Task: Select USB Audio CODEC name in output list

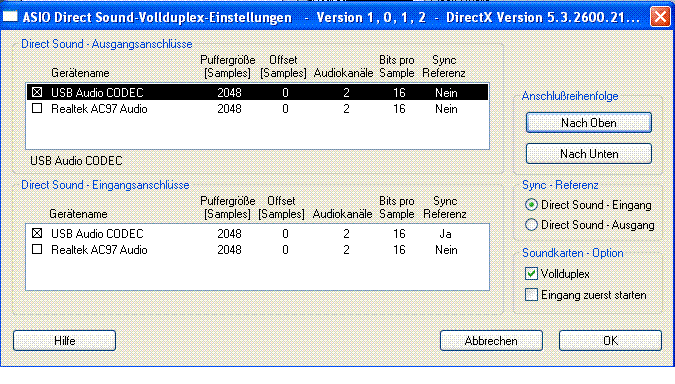Action: 97,93
